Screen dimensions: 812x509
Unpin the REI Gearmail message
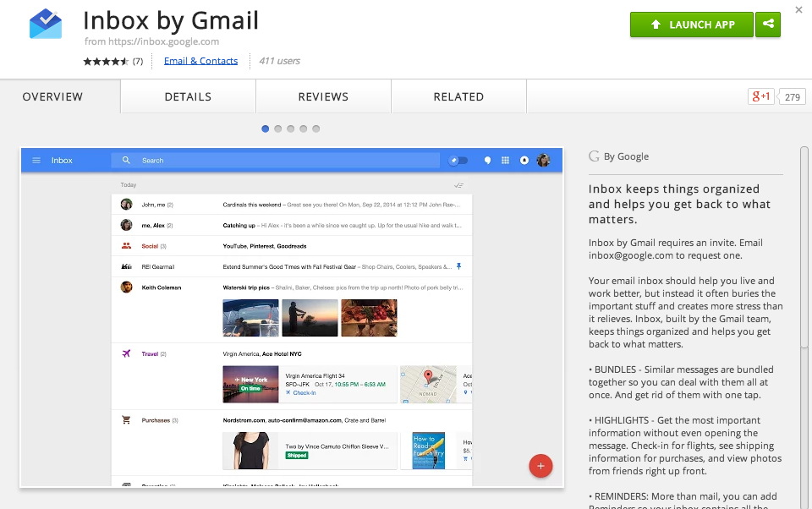(458, 266)
